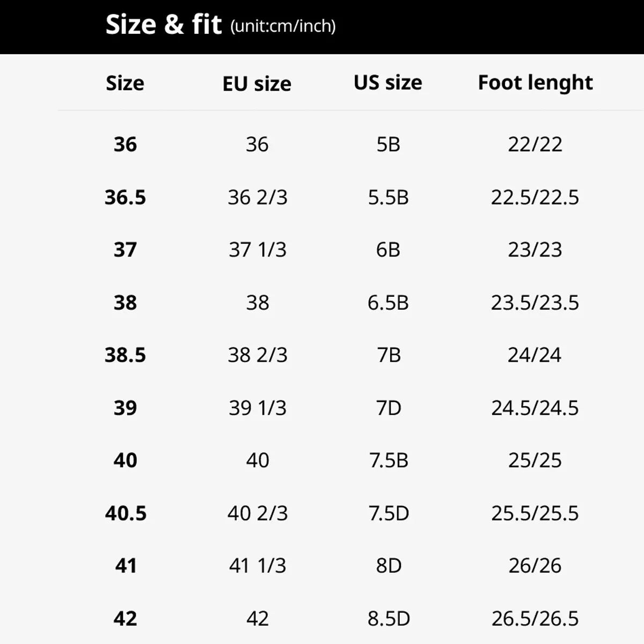Select foot length cell '26/26'
This screenshot has height=644, width=644.
coord(535,566)
